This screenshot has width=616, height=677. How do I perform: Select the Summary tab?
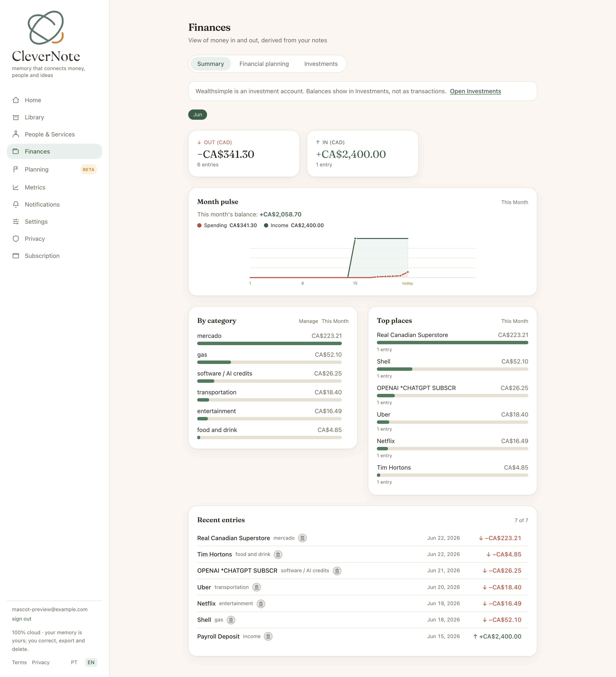coord(211,64)
